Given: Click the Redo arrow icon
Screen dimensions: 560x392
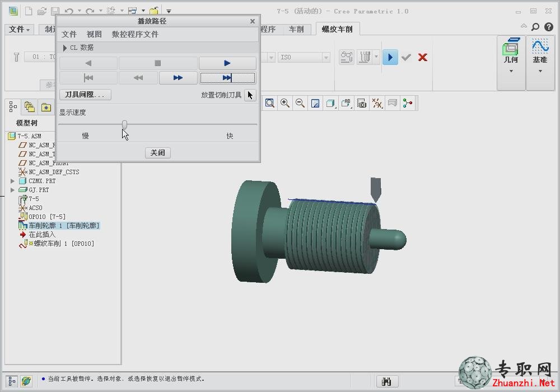Looking at the screenshot, I should 90,11.
